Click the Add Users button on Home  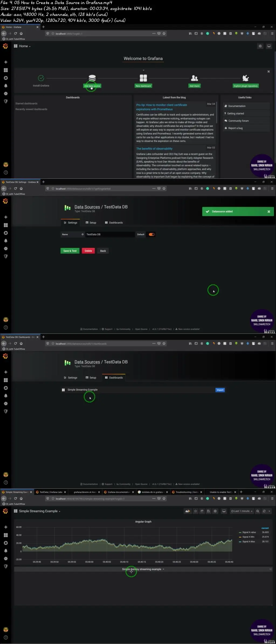point(194,86)
